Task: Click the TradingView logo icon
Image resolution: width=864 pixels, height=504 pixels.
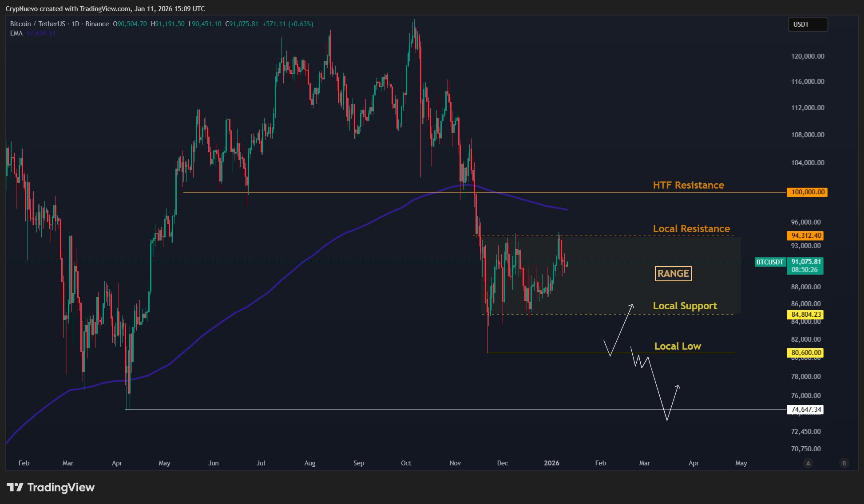Action: 15,487
